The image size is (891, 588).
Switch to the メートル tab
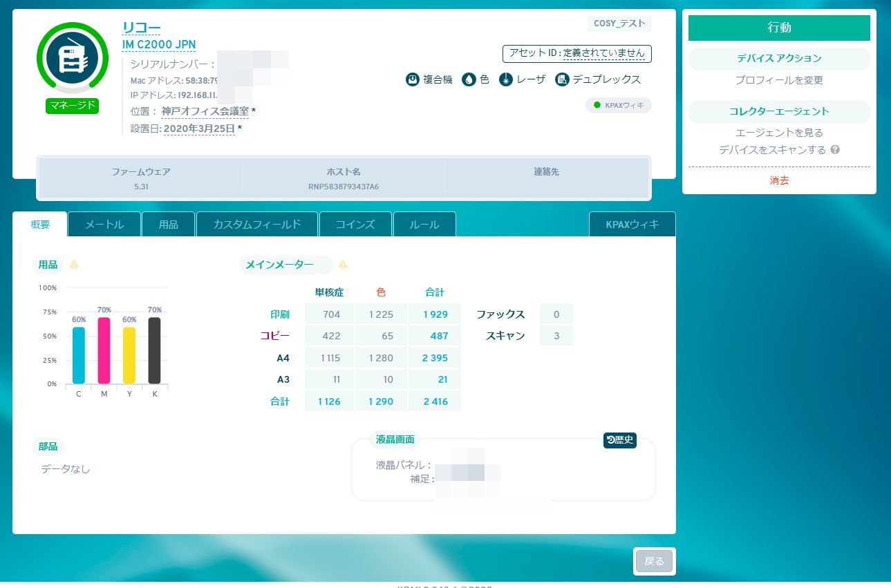[x=104, y=225]
